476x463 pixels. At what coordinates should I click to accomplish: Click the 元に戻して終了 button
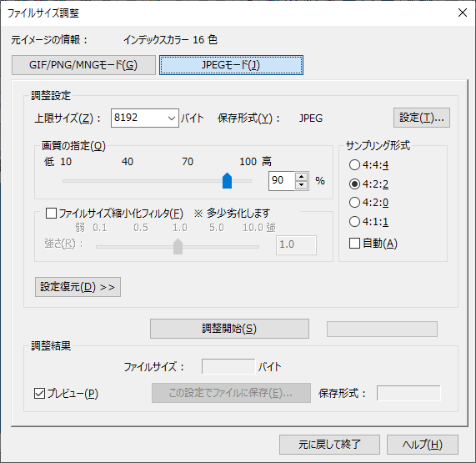click(329, 445)
